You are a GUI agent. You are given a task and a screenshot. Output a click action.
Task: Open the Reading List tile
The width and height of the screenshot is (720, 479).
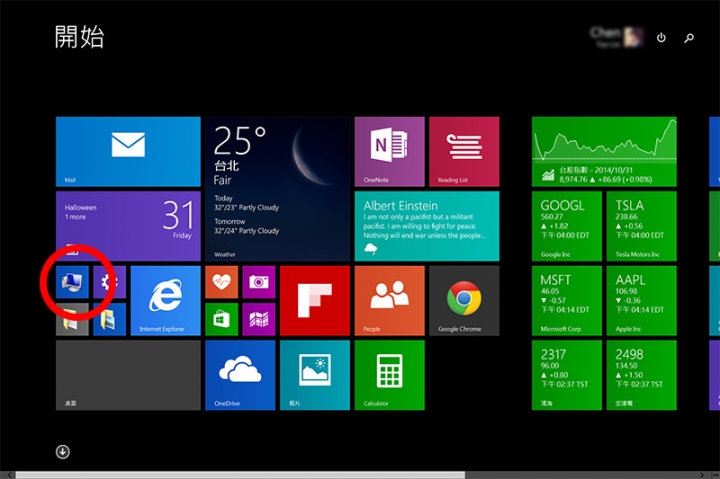pos(464,152)
